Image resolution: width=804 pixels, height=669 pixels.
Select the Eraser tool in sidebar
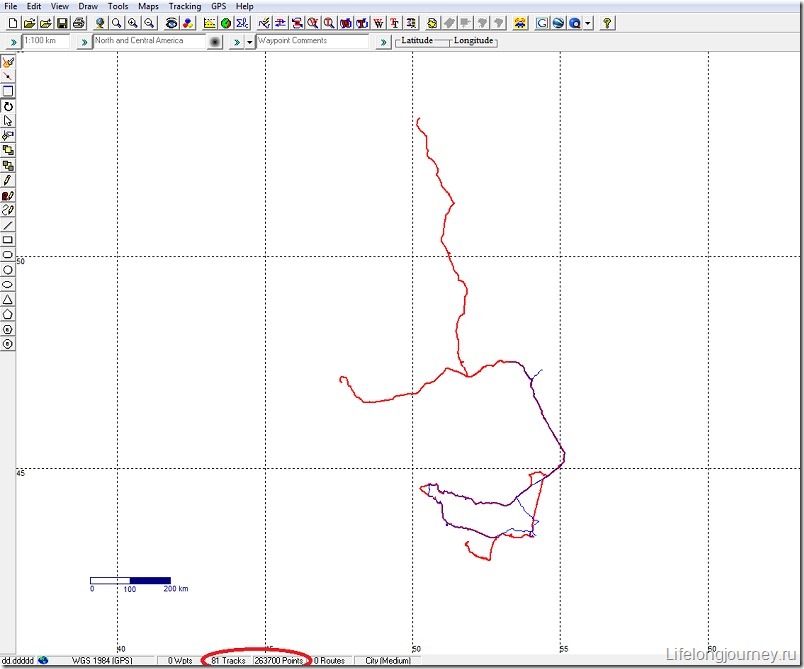click(8, 210)
